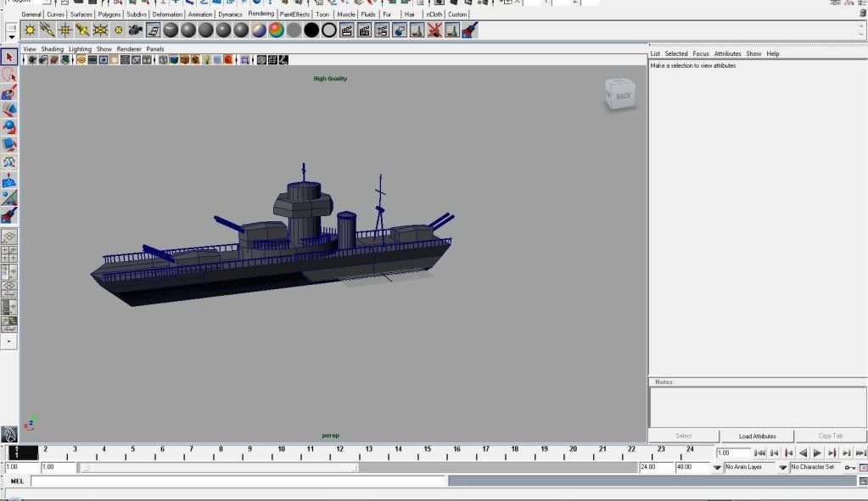868x501 pixels.
Task: Click the red X shelf icon
Action: pyautogui.click(x=434, y=30)
